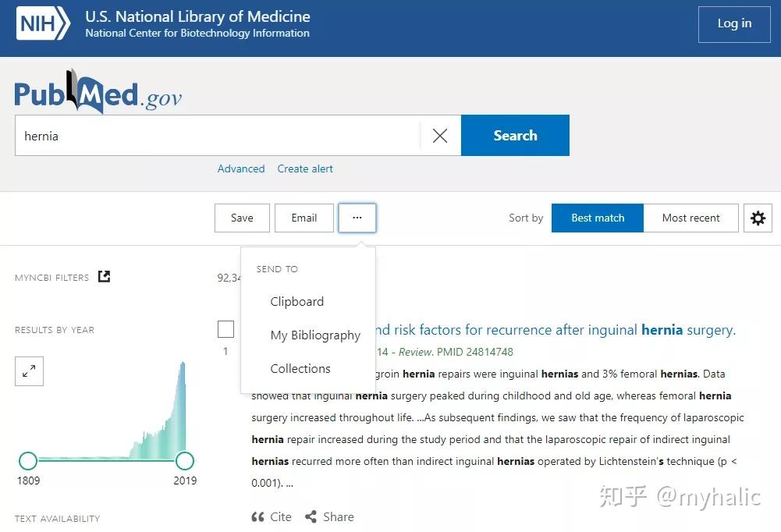Image resolution: width=781 pixels, height=532 pixels.
Task: Sort results by Most recent
Action: pyautogui.click(x=690, y=218)
